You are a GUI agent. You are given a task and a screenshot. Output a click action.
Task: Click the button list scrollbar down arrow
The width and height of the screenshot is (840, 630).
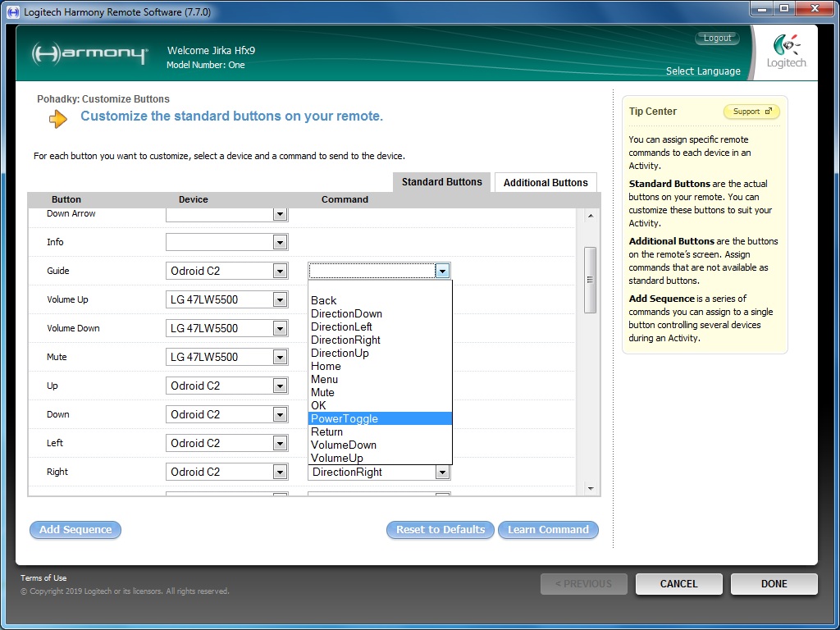(590, 488)
